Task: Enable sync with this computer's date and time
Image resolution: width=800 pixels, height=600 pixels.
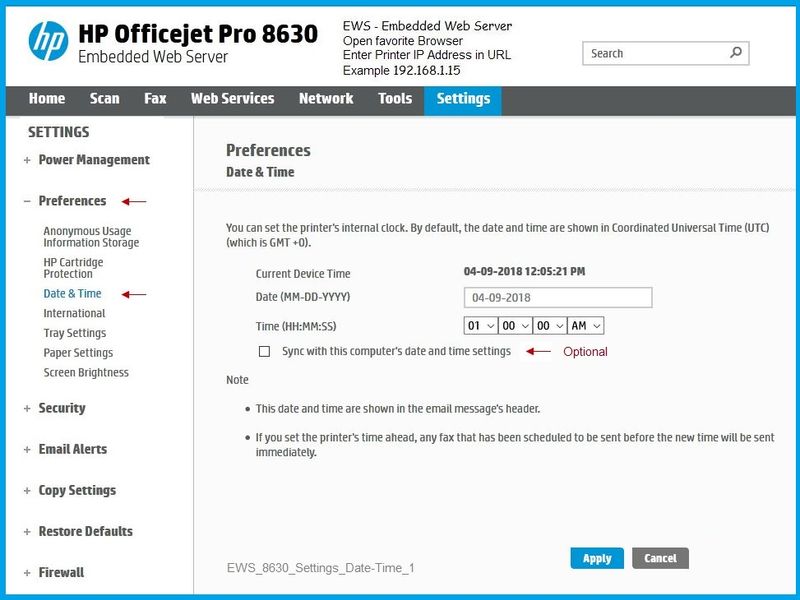Action: point(263,352)
